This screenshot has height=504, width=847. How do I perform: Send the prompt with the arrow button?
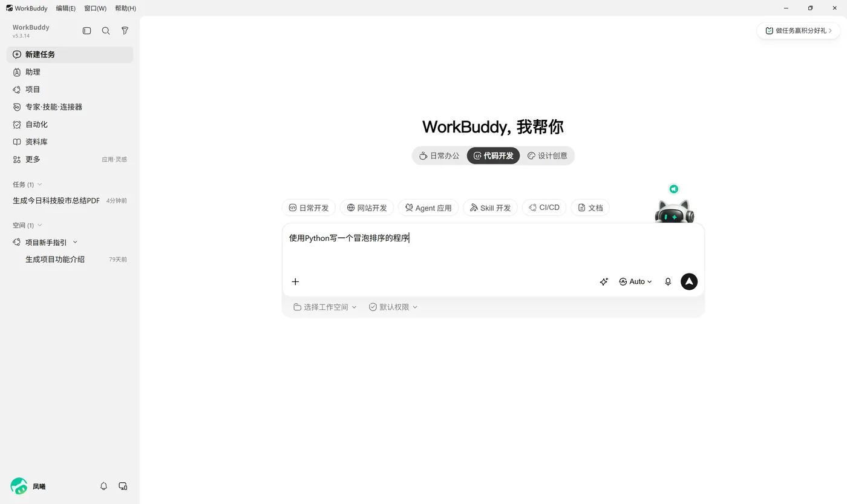pos(689,281)
